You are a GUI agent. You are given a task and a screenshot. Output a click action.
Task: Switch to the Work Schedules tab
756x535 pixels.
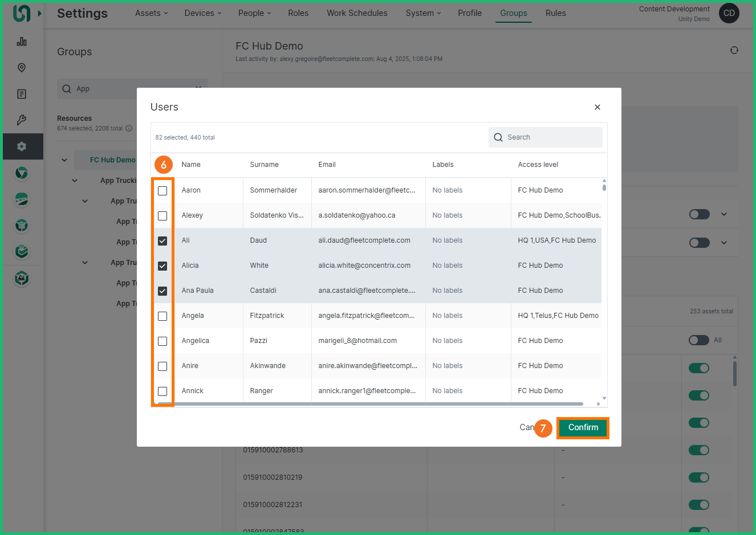[357, 13]
